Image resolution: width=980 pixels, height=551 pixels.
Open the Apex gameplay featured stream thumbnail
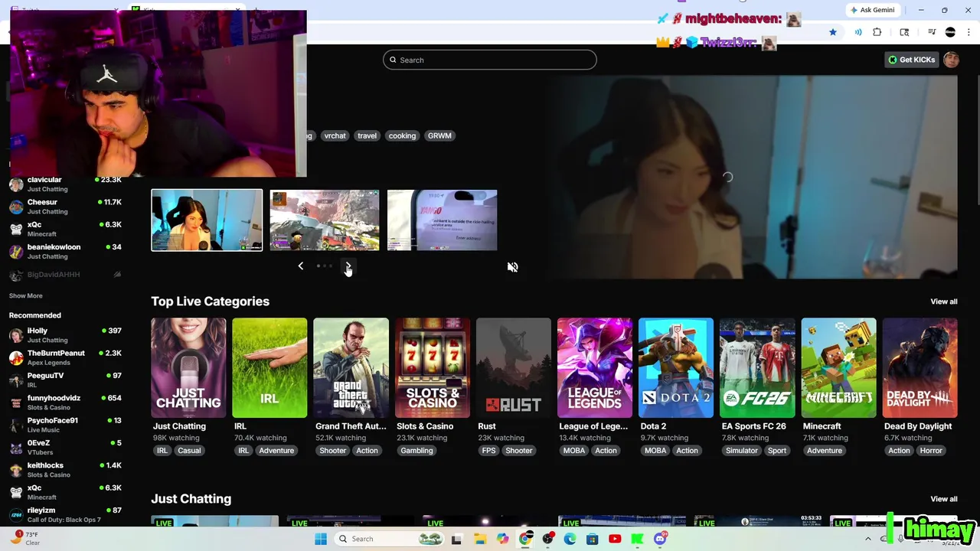click(325, 220)
